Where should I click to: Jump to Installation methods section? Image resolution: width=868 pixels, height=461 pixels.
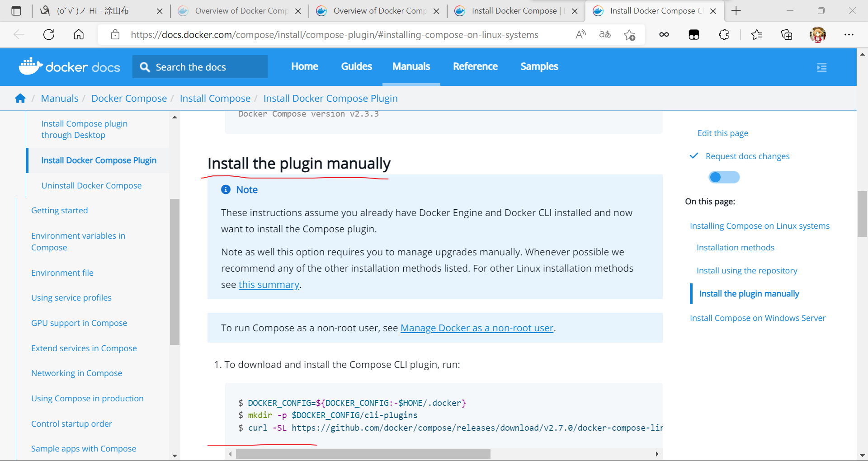click(x=736, y=247)
